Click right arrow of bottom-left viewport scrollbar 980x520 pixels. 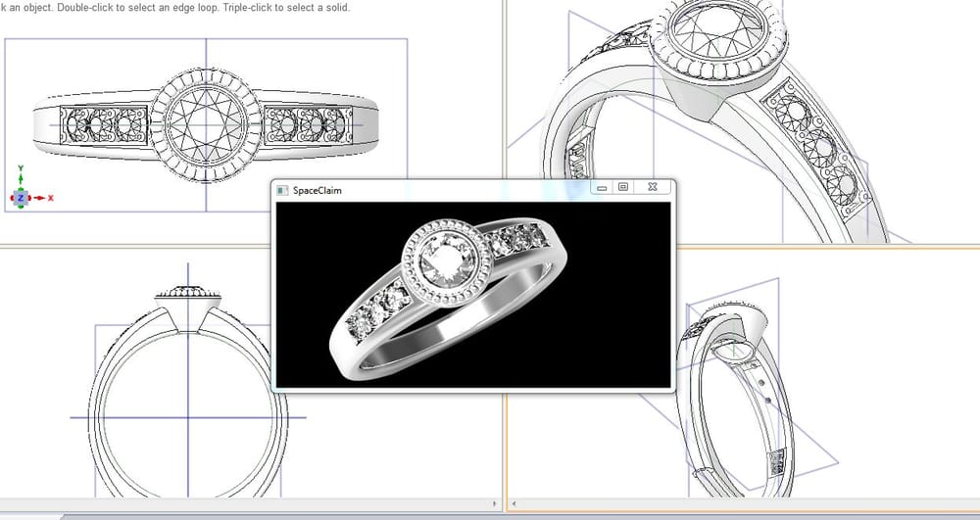click(x=494, y=505)
